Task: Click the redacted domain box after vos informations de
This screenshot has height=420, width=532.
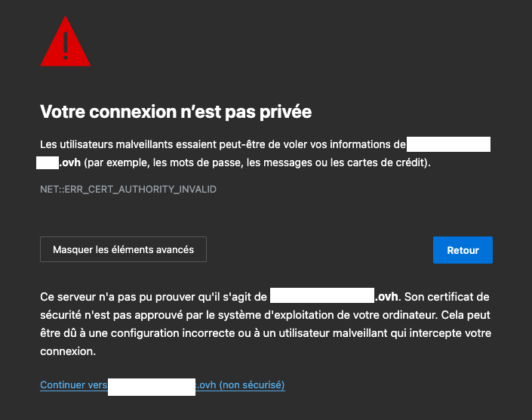Action: tap(448, 144)
